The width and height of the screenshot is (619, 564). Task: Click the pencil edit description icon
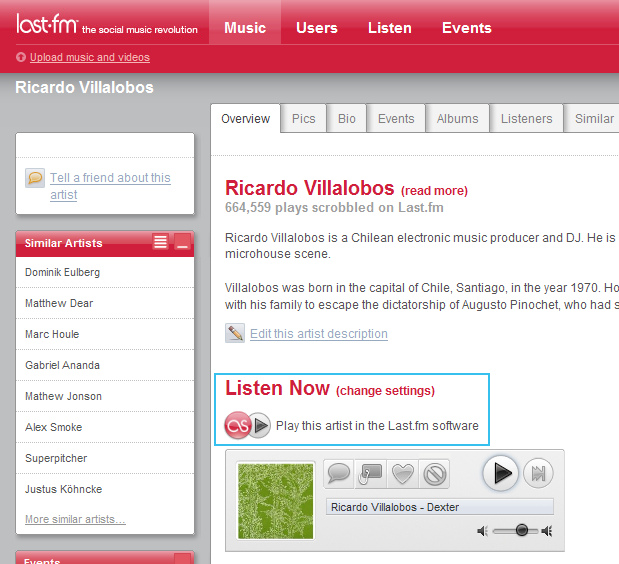coord(235,333)
